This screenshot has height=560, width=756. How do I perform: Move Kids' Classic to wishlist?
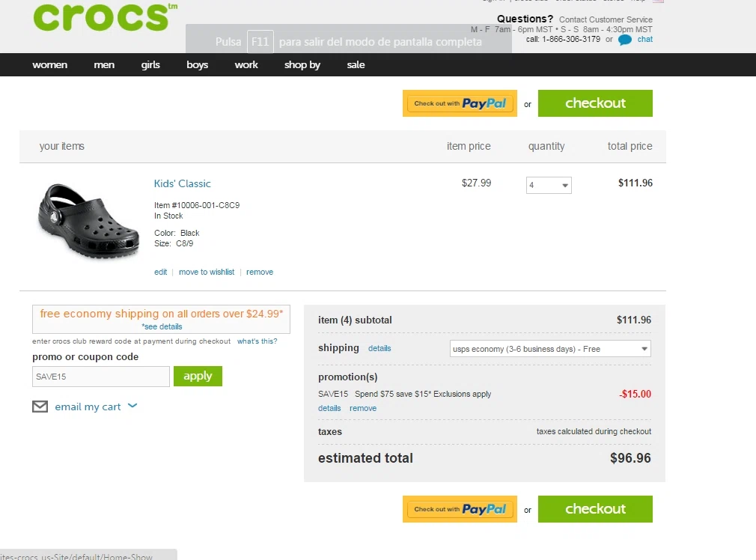(x=207, y=272)
